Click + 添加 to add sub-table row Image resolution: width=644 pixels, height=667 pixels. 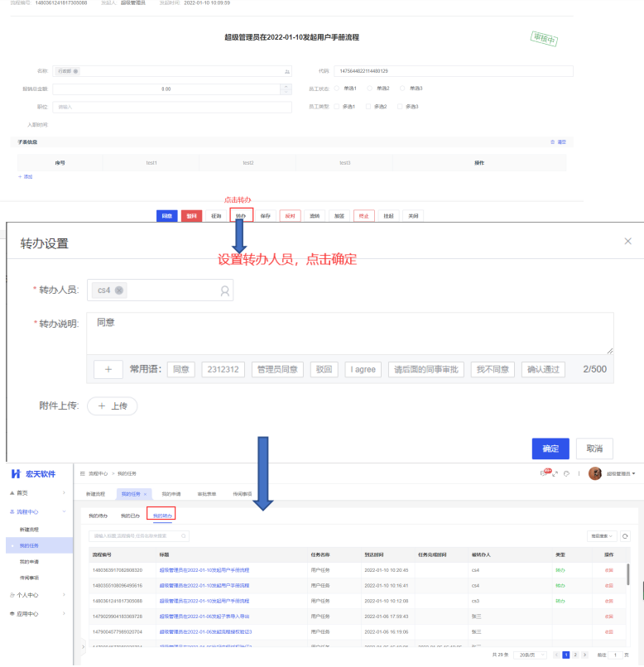[25, 176]
